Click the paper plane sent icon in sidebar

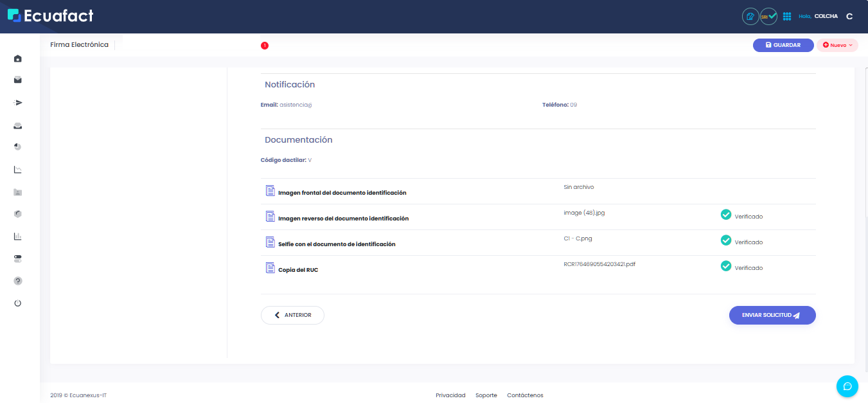point(18,103)
